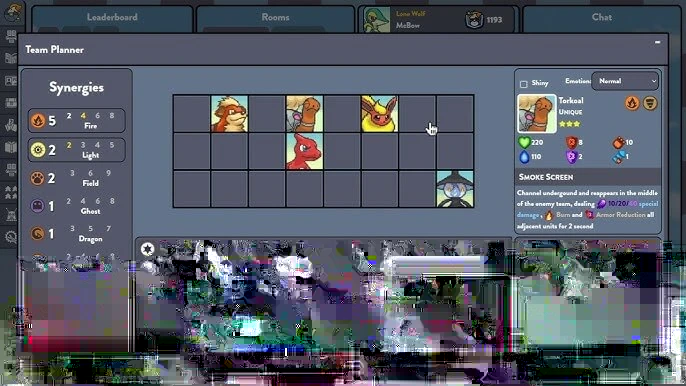Click the 'Team Planner' window title
The image size is (686, 386).
tap(54, 49)
